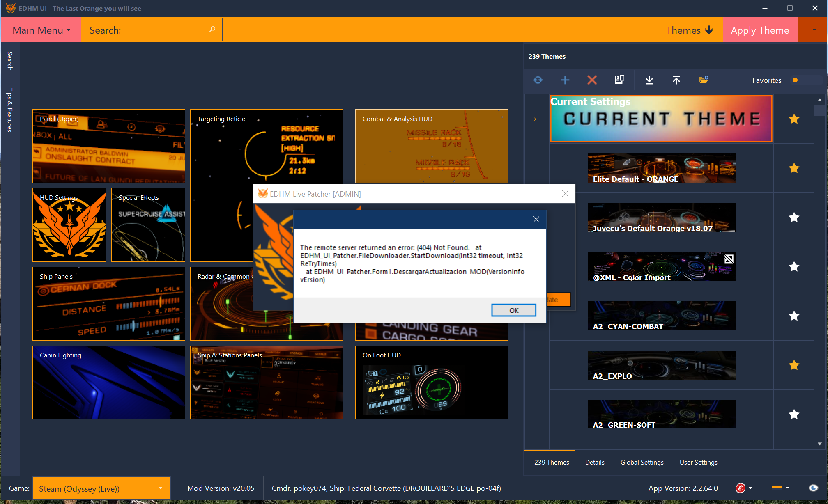Open the Tips & Features side tab
The height and width of the screenshot is (504, 828).
click(10, 110)
